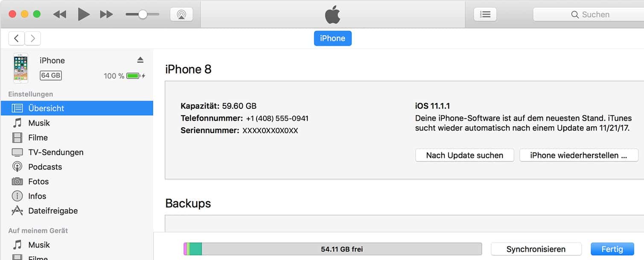
Task: Open the Up Next list button
Action: tap(485, 14)
